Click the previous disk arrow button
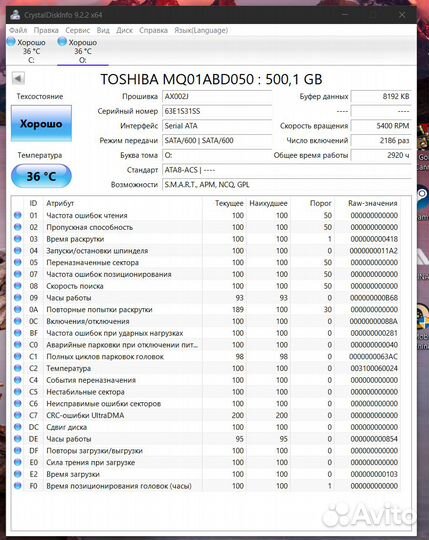Image resolution: width=429 pixels, height=540 pixels. pyautogui.click(x=18, y=78)
